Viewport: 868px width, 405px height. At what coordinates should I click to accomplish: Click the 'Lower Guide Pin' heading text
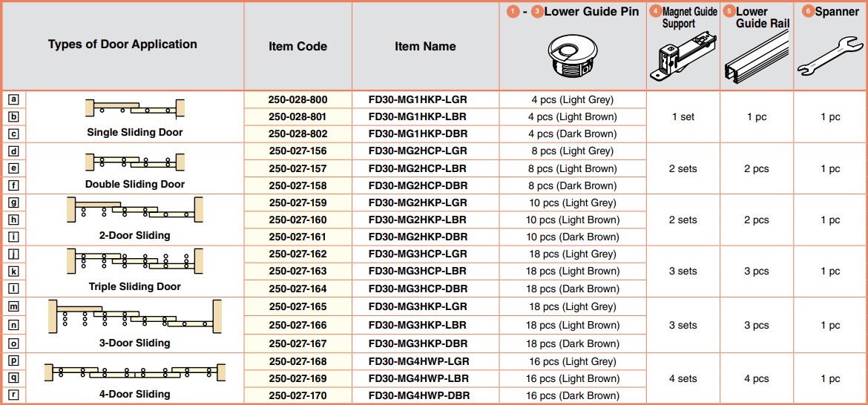592,12
